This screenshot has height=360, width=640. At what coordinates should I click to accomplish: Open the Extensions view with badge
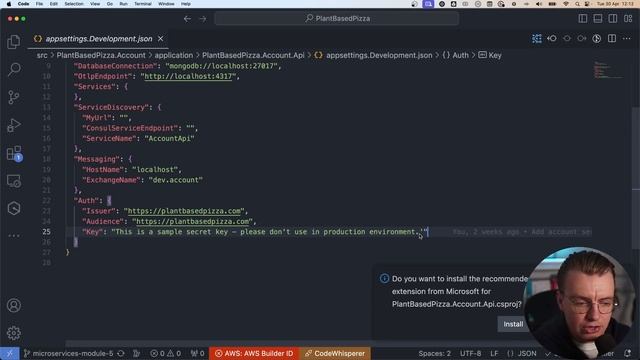[14, 153]
